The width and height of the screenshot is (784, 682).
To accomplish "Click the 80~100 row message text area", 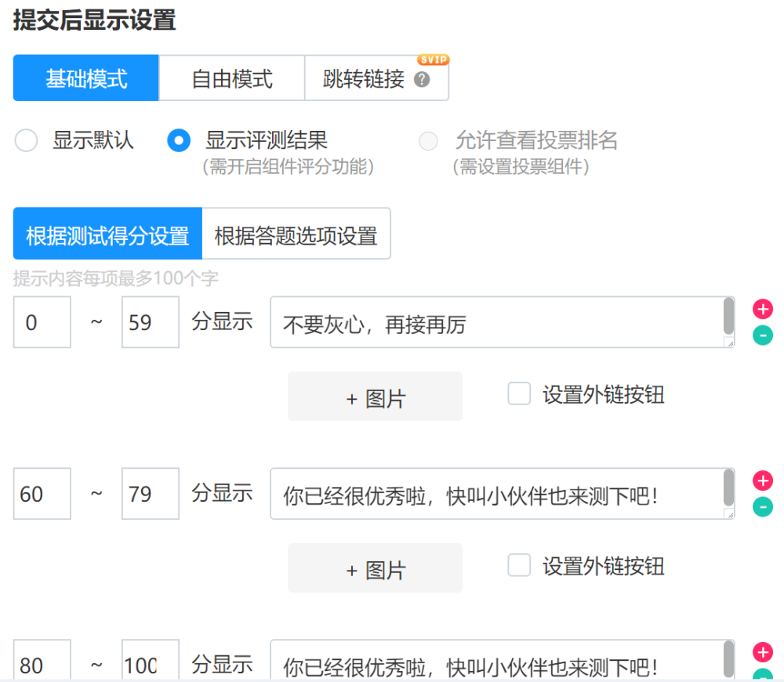I will [x=503, y=660].
